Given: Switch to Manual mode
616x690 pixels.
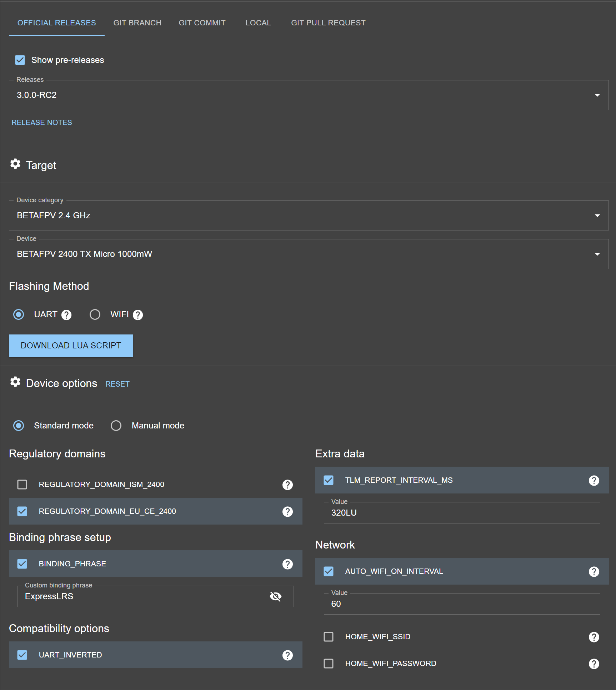Looking at the screenshot, I should click(x=116, y=426).
